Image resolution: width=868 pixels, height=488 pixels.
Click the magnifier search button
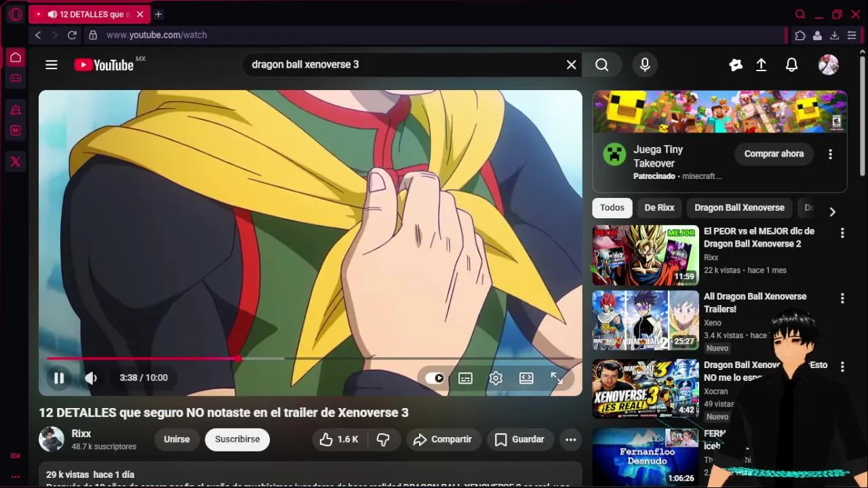click(602, 64)
